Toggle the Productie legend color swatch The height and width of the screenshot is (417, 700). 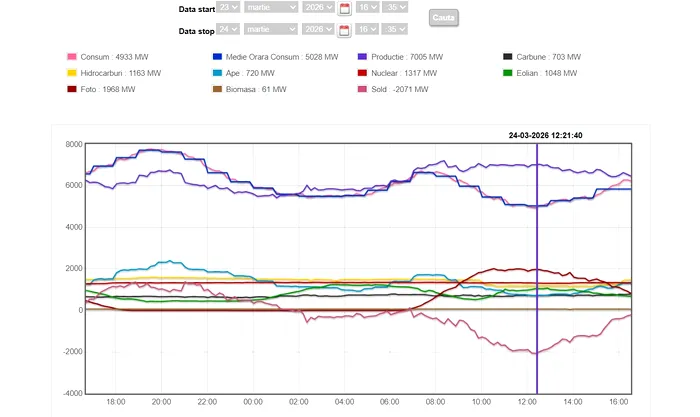tap(362, 57)
